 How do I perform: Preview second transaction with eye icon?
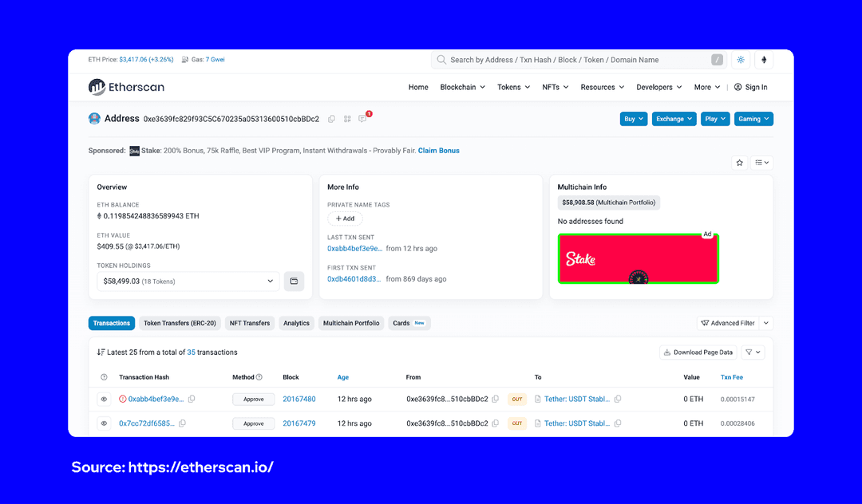pyautogui.click(x=104, y=423)
